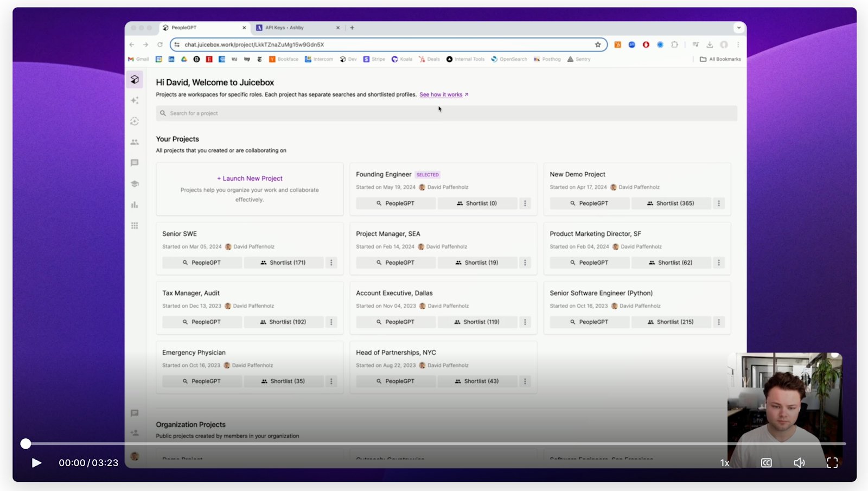Bookmark this page with the star icon
This screenshot has width=868, height=491.
(598, 44)
